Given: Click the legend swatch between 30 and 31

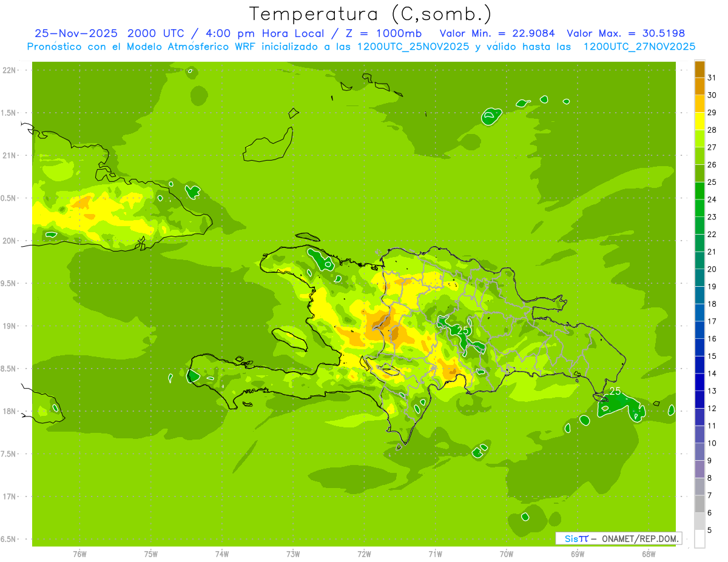Looking at the screenshot, I should pyautogui.click(x=699, y=87).
